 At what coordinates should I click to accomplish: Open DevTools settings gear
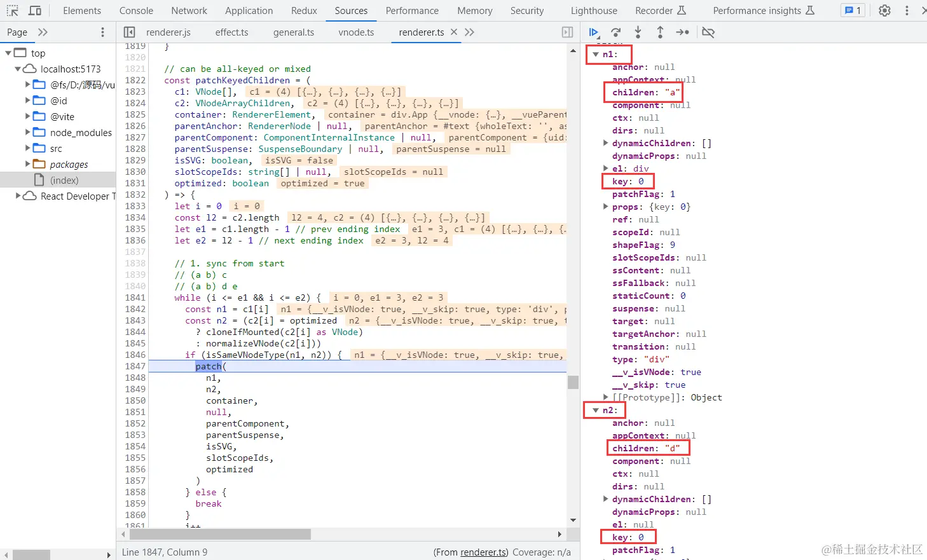[884, 11]
